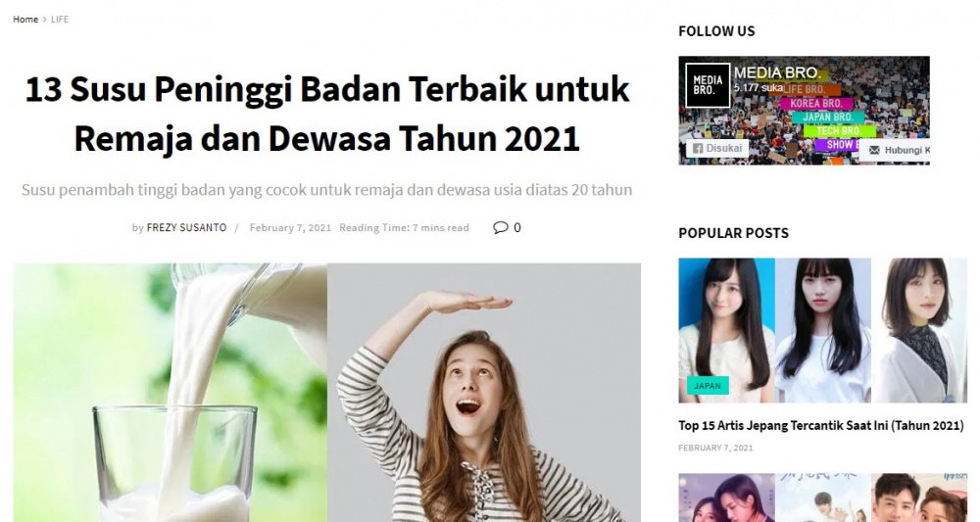
Task: Click the MEDIA BRO. logo in Facebook widget
Action: coord(707,85)
